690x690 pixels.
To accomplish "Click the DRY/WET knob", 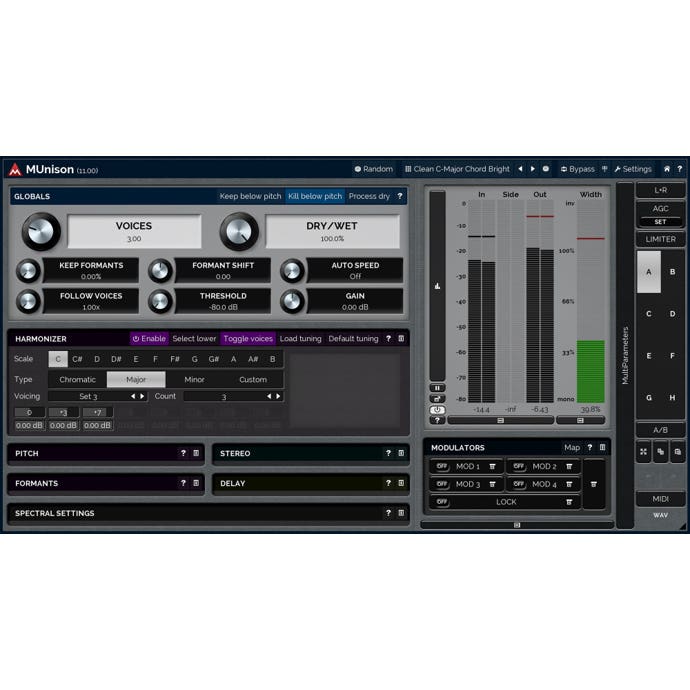I will point(239,231).
